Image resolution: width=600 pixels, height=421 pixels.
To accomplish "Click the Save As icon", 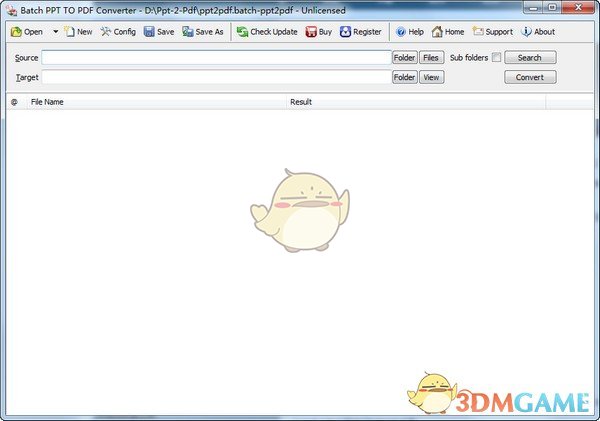I will pos(188,32).
